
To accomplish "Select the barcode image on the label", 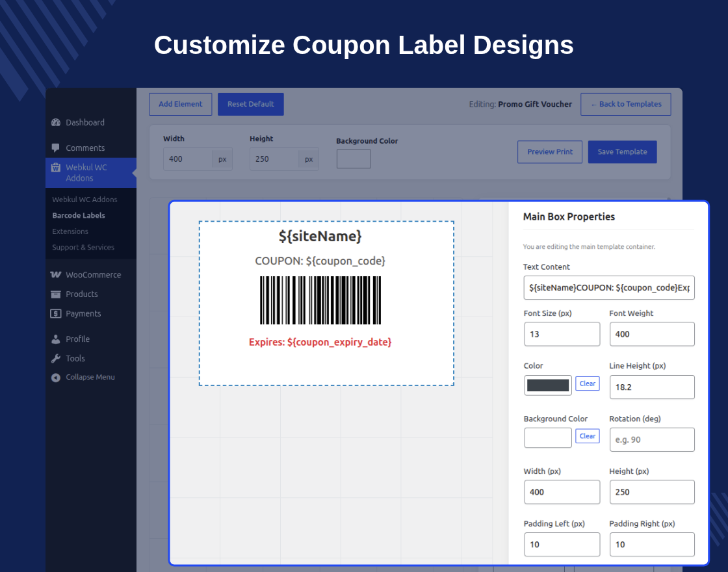I will pyautogui.click(x=320, y=300).
